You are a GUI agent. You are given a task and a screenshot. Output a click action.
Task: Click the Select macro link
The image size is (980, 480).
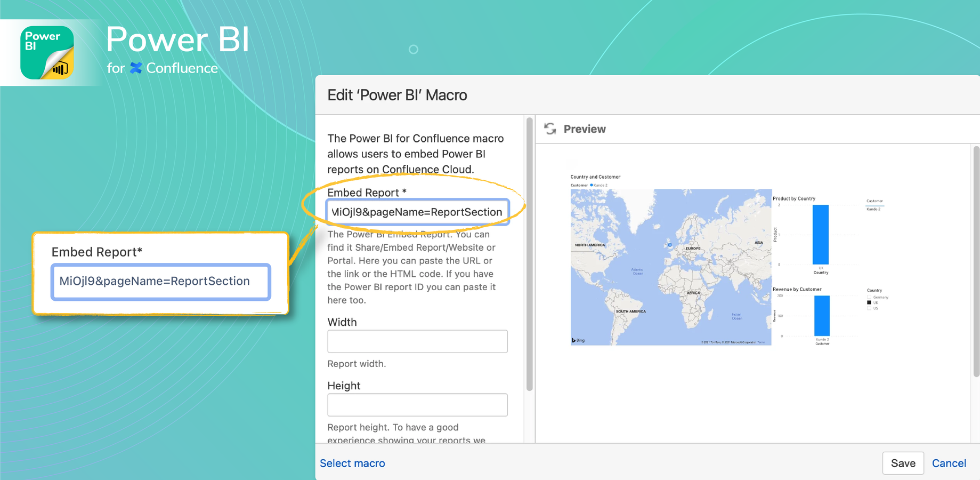tap(352, 463)
